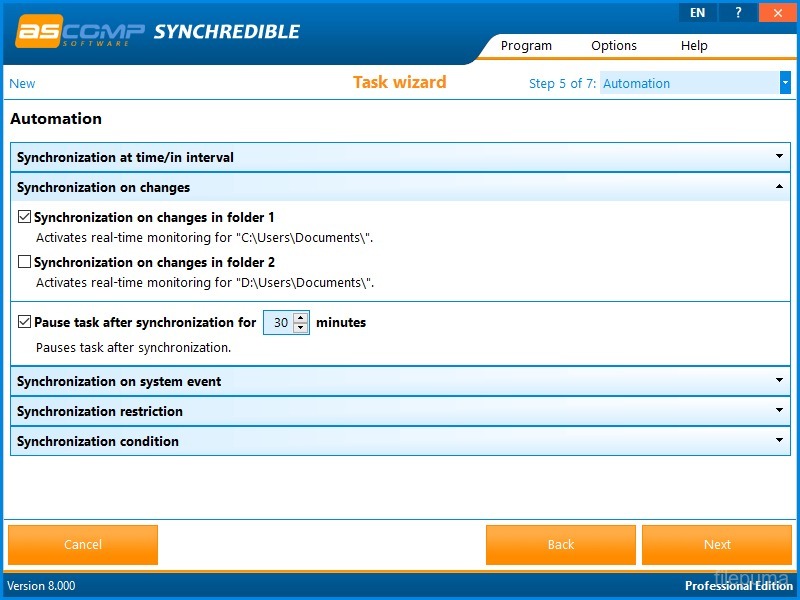Expand the Synchronization restriction section
The width and height of the screenshot is (800, 600).
coord(401,411)
